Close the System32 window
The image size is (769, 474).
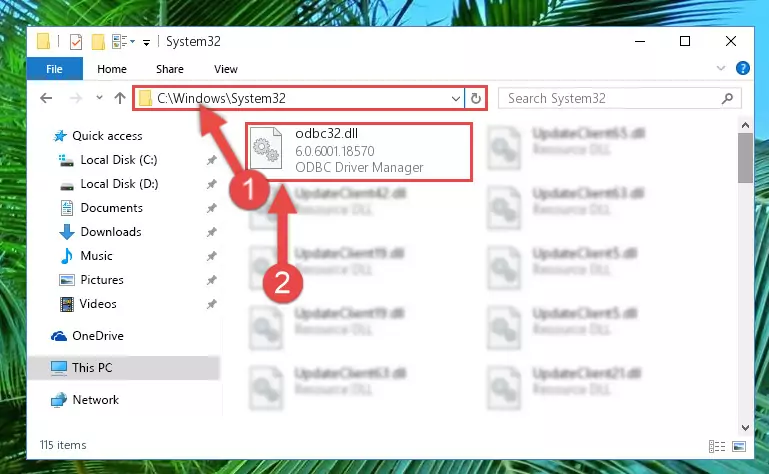click(x=731, y=42)
